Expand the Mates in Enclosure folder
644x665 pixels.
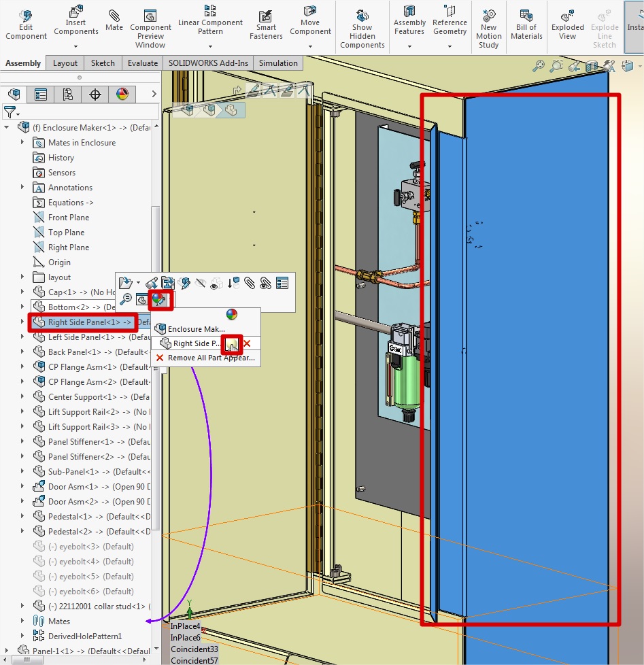point(22,143)
